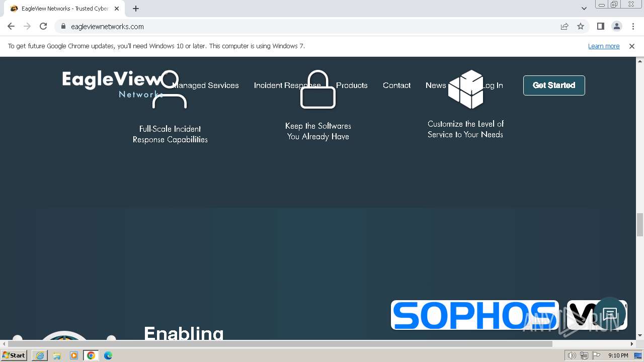The height and width of the screenshot is (362, 644).
Task: Click the Get Started button
Action: 554,85
